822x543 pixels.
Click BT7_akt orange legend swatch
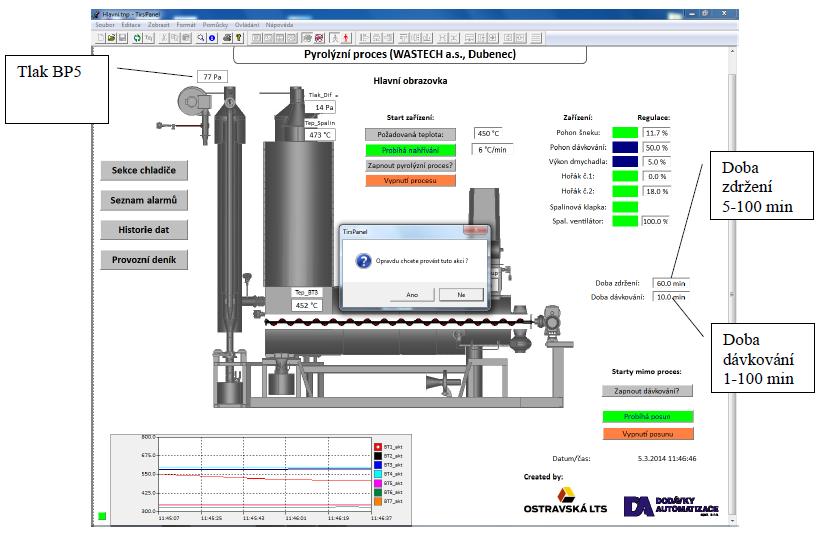coord(378,502)
